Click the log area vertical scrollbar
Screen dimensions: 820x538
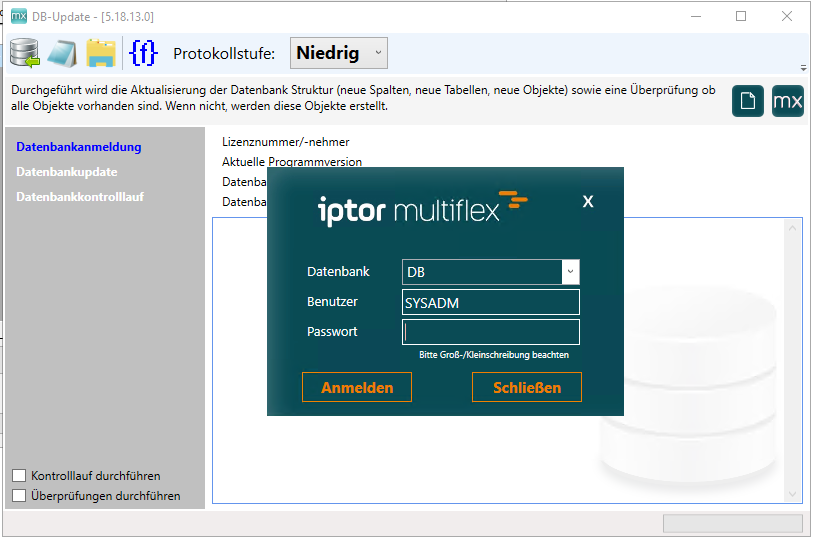tap(794, 360)
